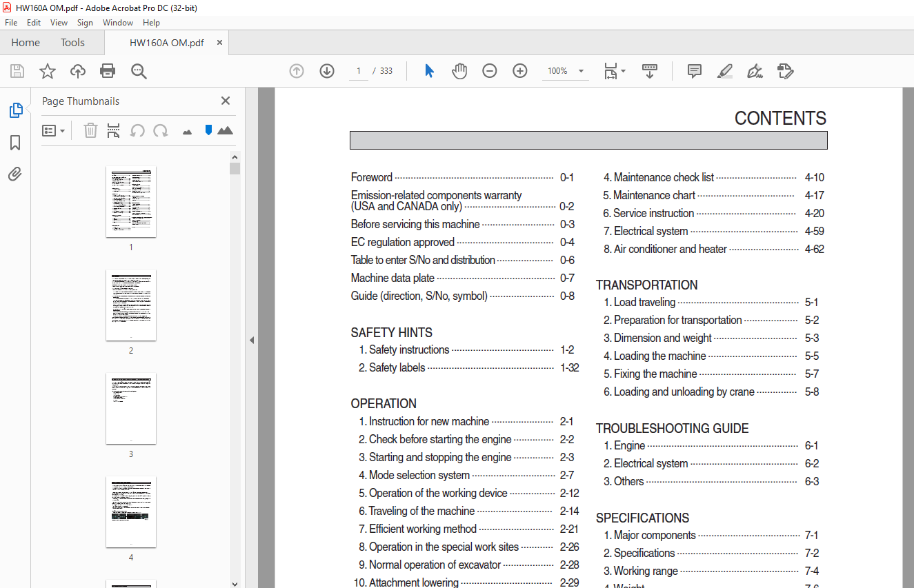Bookmark this file with star icon
This screenshot has height=588, width=914.
[x=48, y=71]
